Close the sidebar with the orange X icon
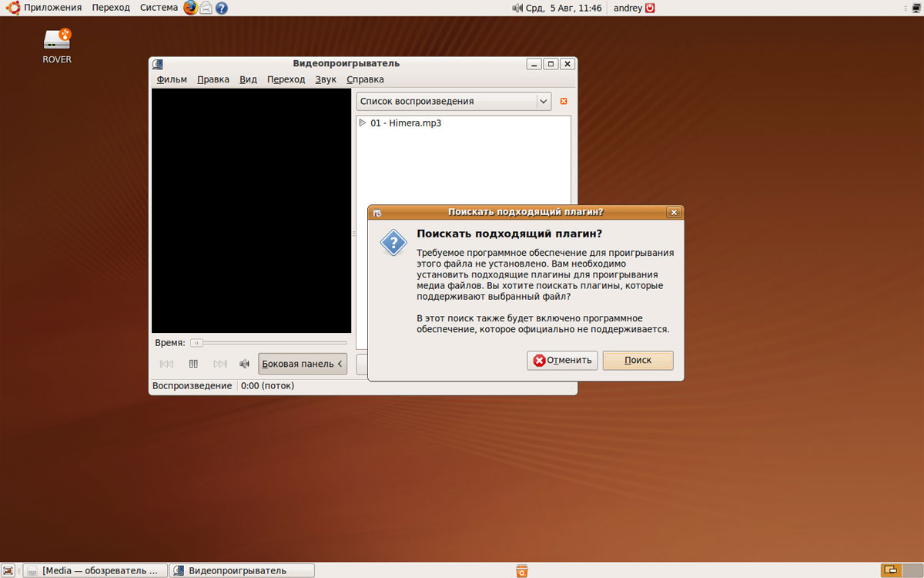The height and width of the screenshot is (578, 924). (564, 102)
